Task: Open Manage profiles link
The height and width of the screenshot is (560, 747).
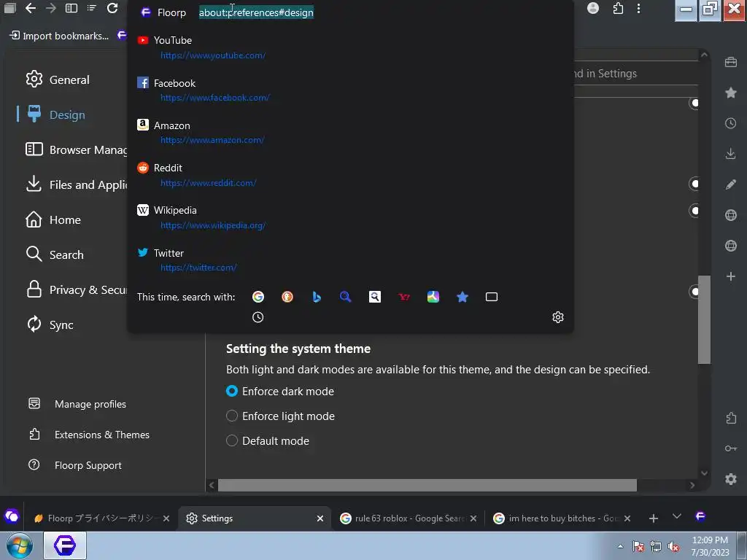Action: click(x=77, y=404)
